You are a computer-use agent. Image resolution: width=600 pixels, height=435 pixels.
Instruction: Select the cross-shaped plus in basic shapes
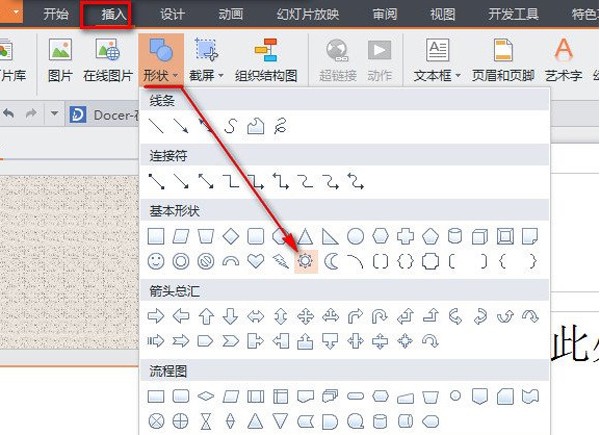[406, 237]
